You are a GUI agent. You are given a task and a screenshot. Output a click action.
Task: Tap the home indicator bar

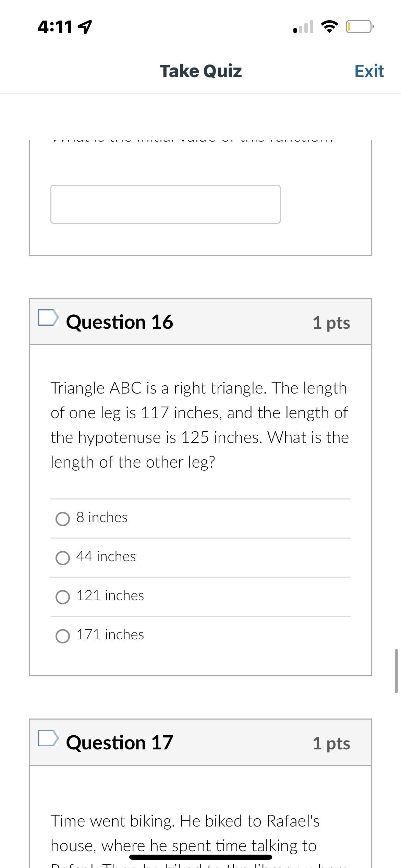coord(200,857)
